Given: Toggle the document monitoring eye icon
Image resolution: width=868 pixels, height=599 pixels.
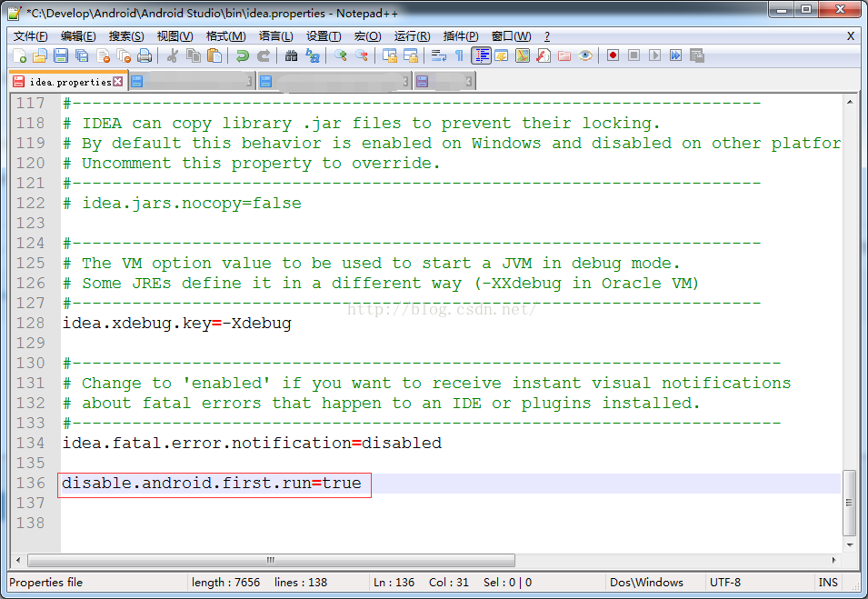Looking at the screenshot, I should (x=585, y=56).
